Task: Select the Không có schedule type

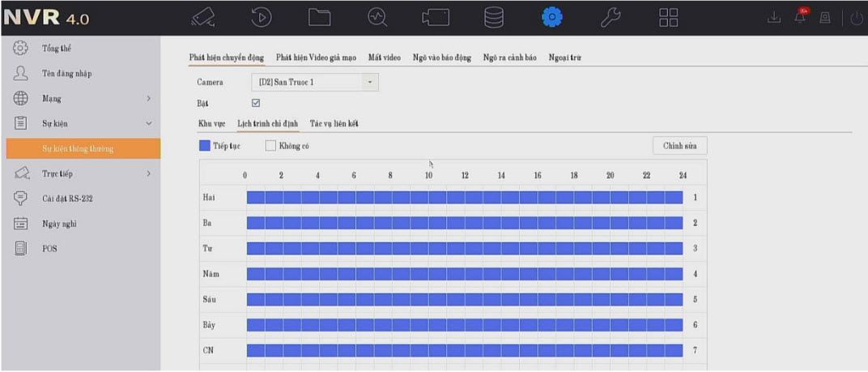Action: point(271,146)
